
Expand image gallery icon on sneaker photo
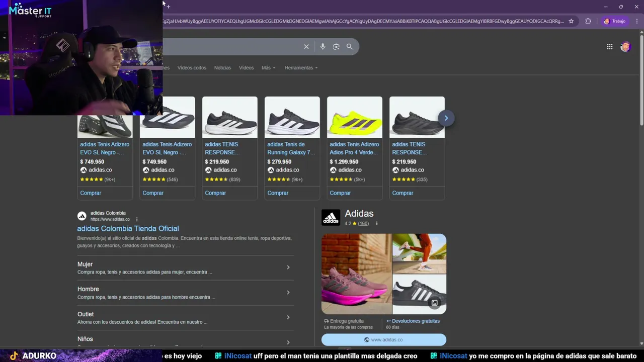(x=435, y=303)
